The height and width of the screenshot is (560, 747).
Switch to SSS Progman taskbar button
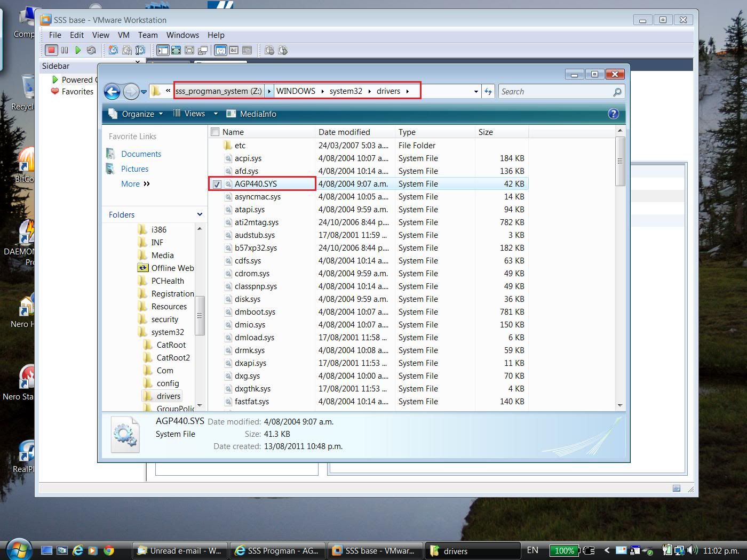tap(277, 550)
